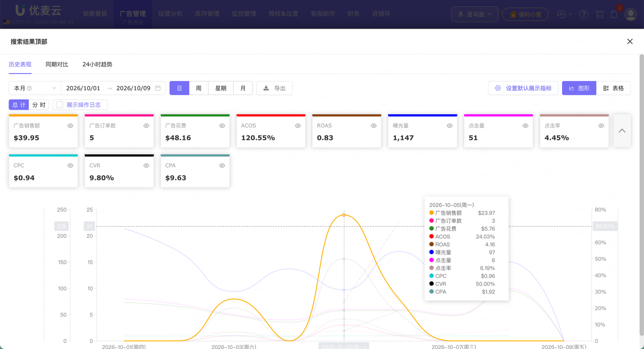Open the AI assistant dropdown icon
The image size is (644, 349).
tap(565, 14)
